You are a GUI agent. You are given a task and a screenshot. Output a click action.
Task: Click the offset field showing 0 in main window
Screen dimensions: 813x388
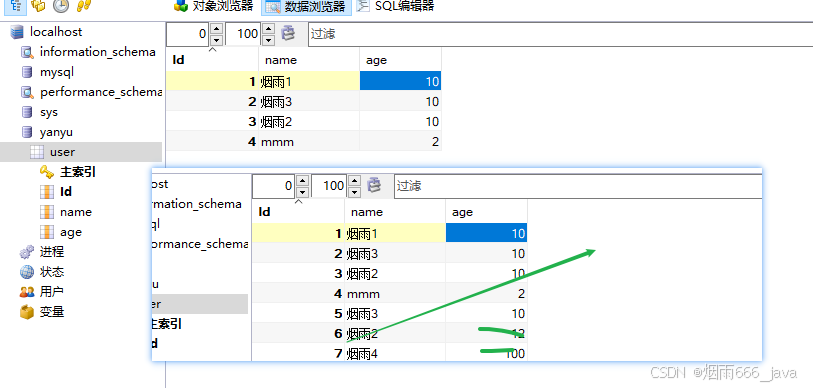click(x=189, y=34)
